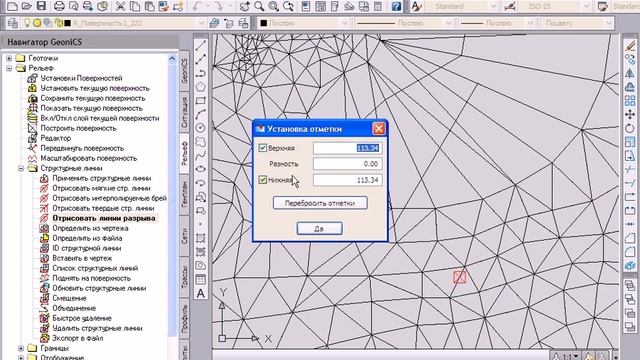Click the navigator scrollbar up arrow
The width and height of the screenshot is (640, 360).
coord(172,59)
